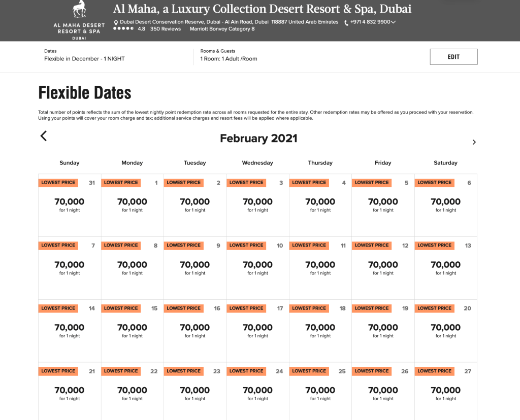Click the EDIT button
The height and width of the screenshot is (420, 520).
[453, 57]
